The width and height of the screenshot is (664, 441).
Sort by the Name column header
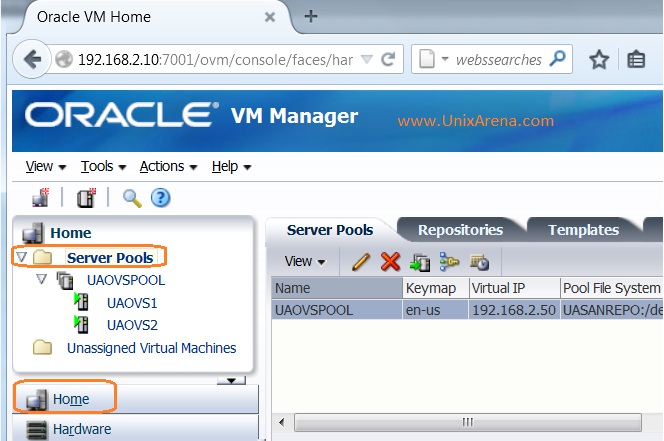point(337,288)
